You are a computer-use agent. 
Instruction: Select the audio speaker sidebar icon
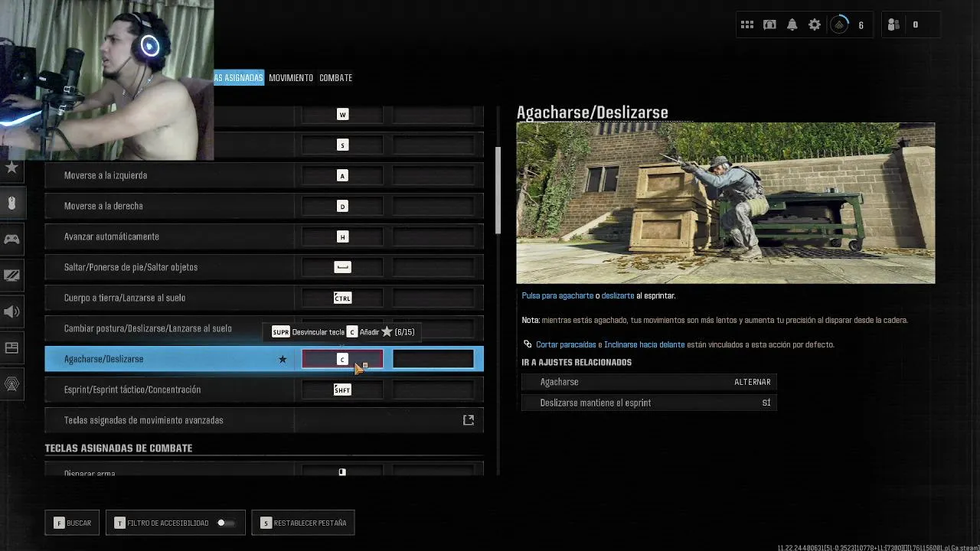11,311
